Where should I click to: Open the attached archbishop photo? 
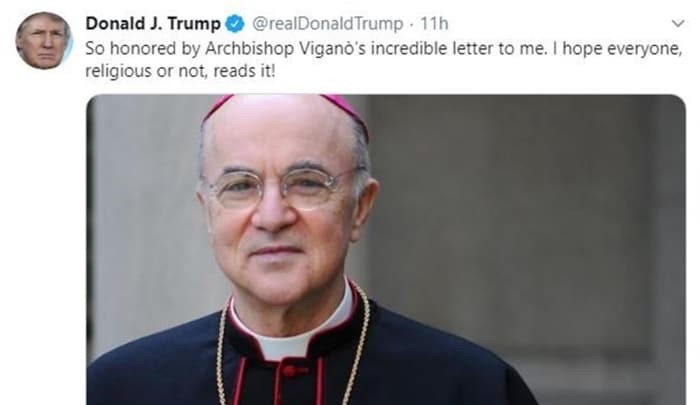tap(386, 250)
